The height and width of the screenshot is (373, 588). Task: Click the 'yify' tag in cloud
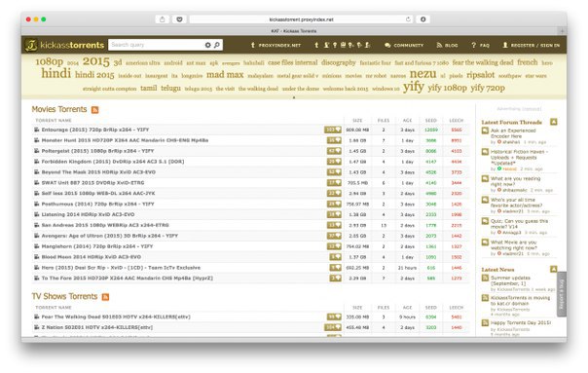click(413, 87)
